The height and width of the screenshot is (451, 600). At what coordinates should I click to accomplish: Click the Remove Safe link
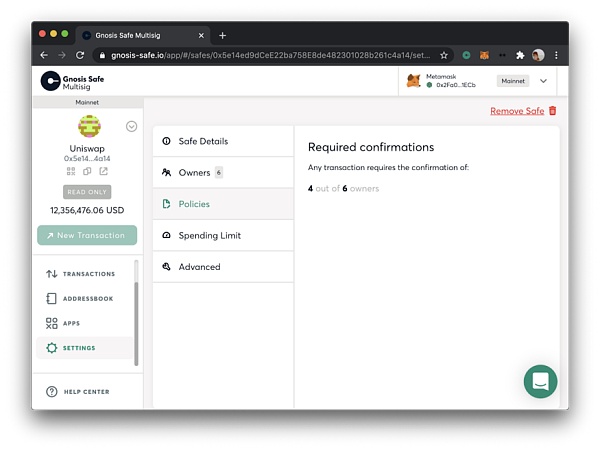(517, 111)
